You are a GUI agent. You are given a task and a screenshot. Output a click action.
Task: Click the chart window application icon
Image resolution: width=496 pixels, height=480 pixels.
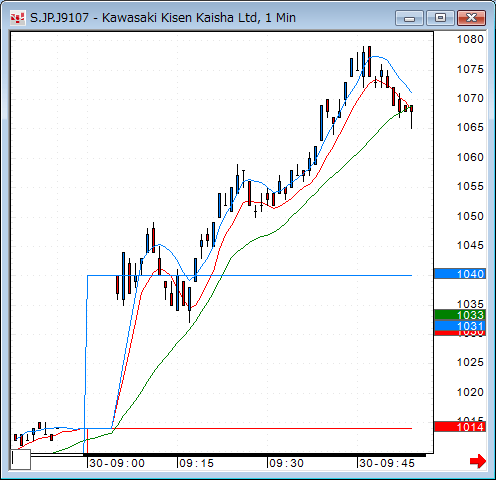[18, 18]
